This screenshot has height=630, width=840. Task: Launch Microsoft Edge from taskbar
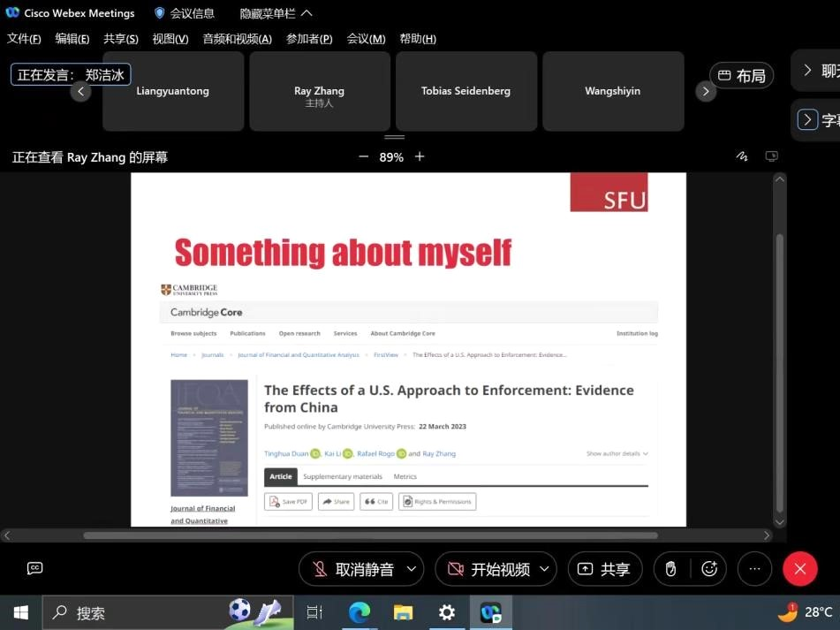pyautogui.click(x=359, y=612)
